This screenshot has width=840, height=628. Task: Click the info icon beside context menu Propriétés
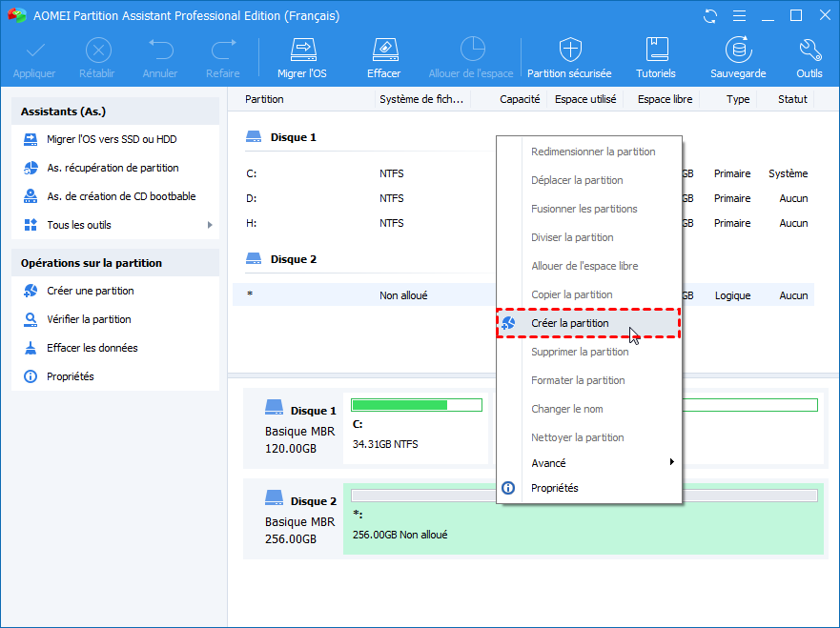pos(508,488)
